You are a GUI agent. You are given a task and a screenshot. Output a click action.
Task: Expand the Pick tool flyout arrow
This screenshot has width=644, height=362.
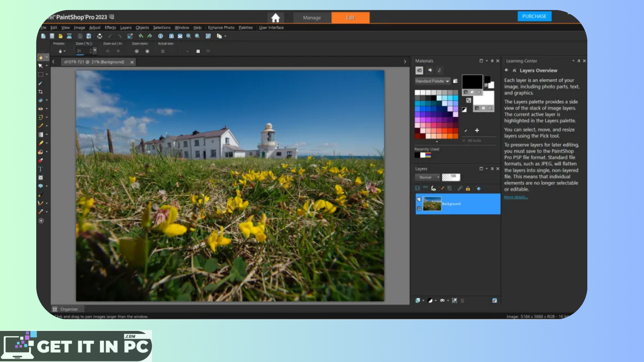(47, 66)
